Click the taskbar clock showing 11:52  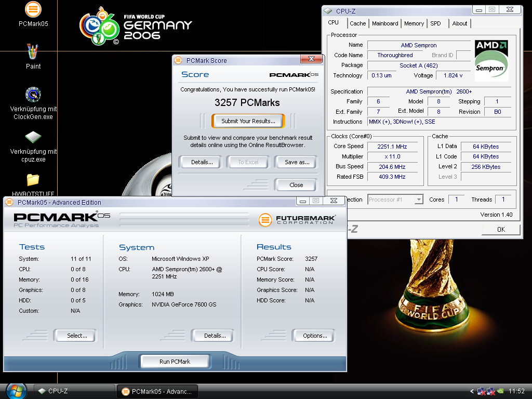pos(516,391)
